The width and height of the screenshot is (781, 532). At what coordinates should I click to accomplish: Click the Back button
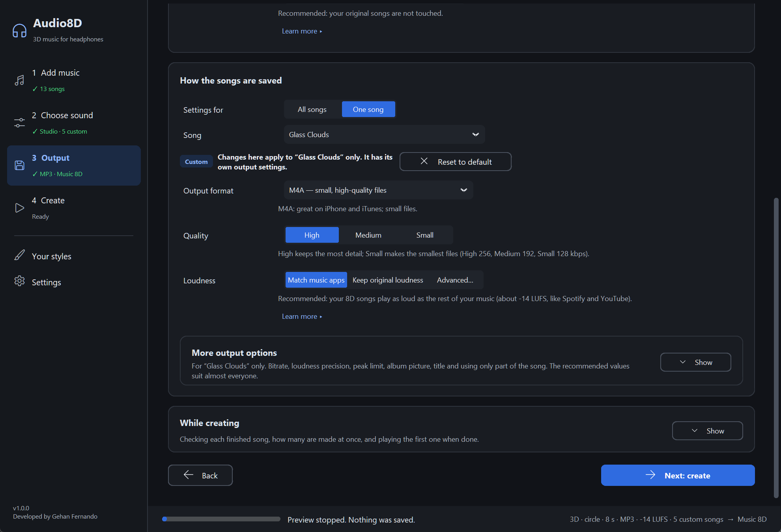click(x=200, y=475)
